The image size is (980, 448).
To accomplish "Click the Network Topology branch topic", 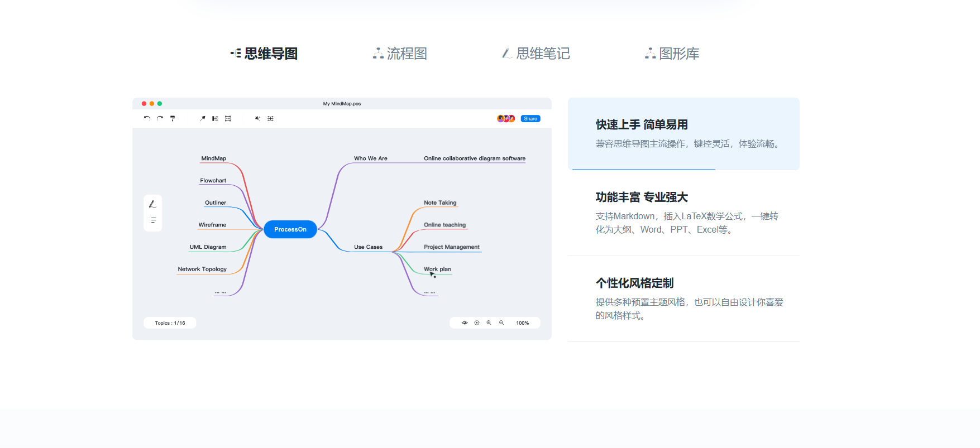I will [202, 269].
